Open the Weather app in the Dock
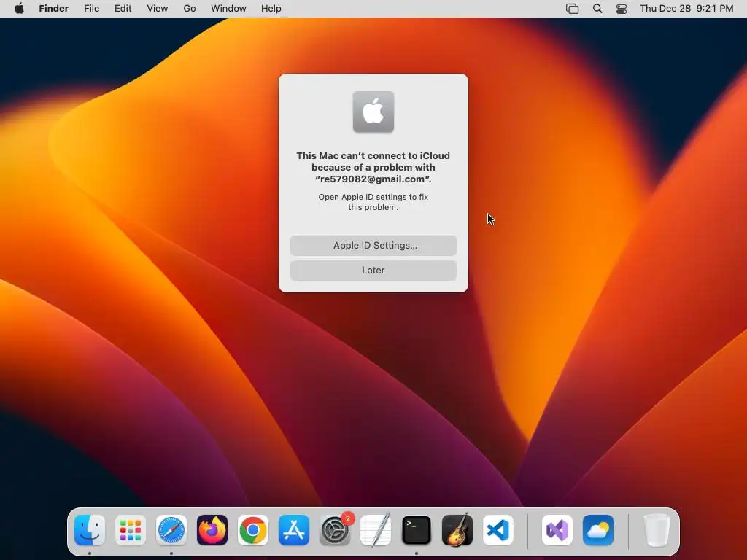The height and width of the screenshot is (560, 747). coord(598,530)
